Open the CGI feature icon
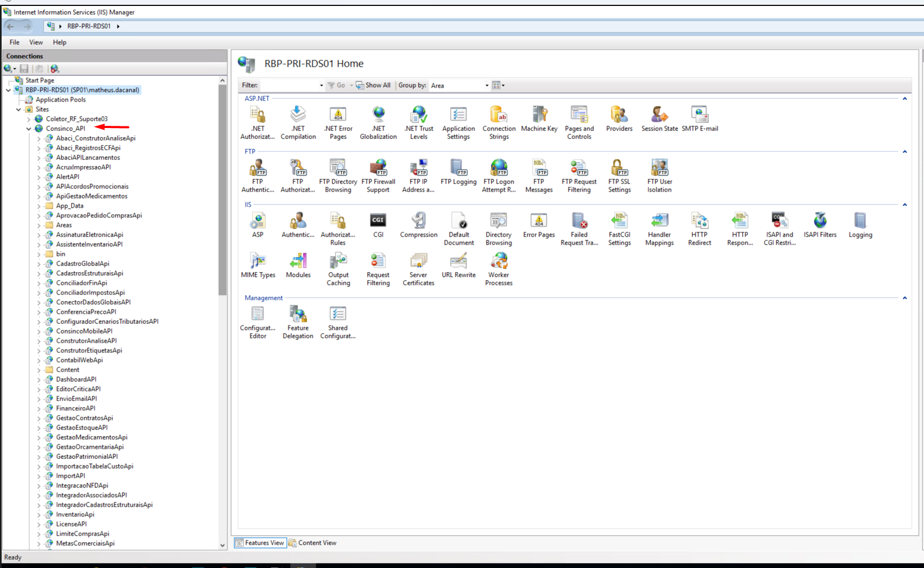924x568 pixels. pyautogui.click(x=378, y=225)
